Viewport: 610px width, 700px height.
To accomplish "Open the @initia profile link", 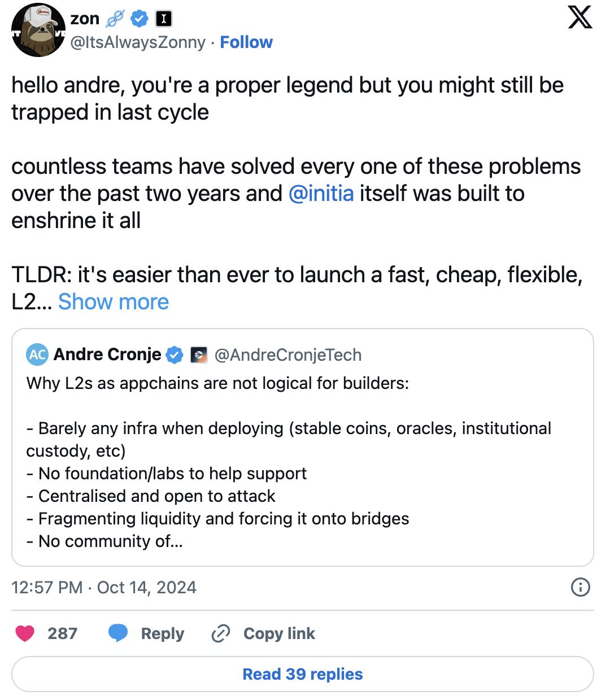I will coord(321,194).
